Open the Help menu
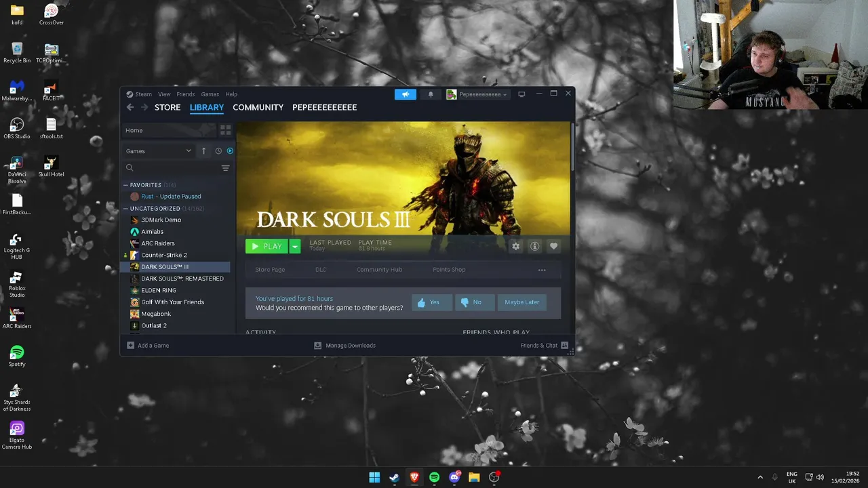The image size is (868, 488). click(231, 94)
